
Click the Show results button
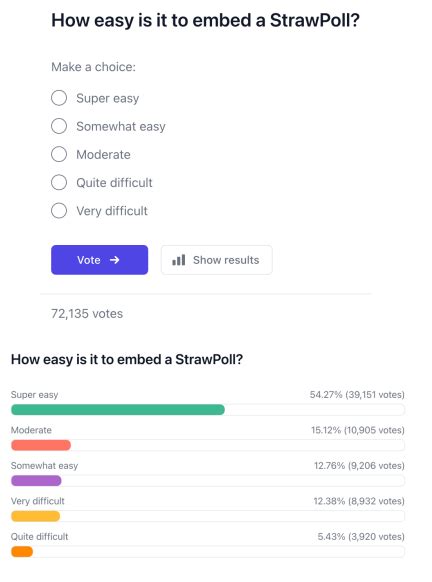point(217,260)
